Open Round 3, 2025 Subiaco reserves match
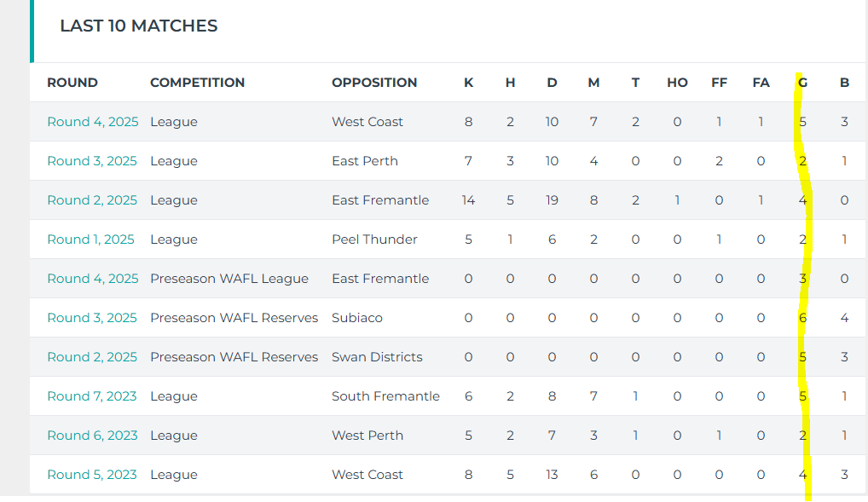The width and height of the screenshot is (868, 502). coord(92,318)
